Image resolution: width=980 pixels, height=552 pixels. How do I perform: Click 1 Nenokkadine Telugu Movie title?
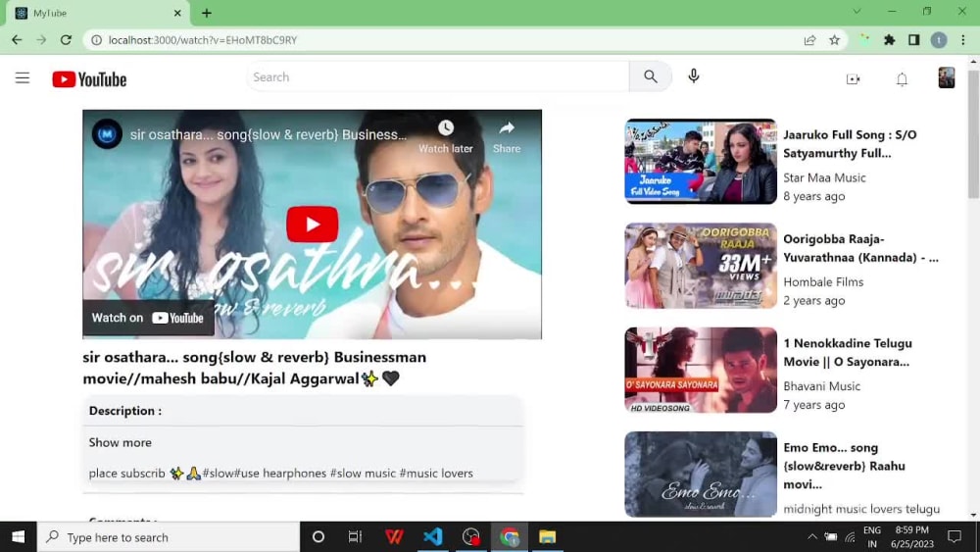pyautogui.click(x=848, y=353)
